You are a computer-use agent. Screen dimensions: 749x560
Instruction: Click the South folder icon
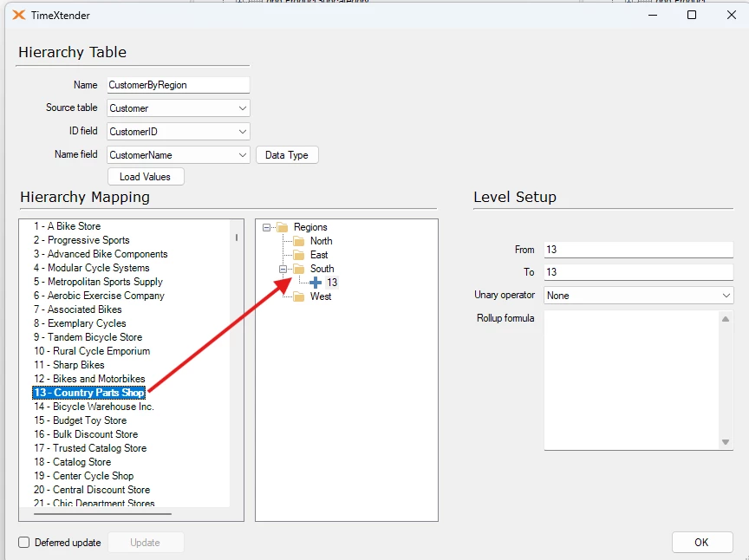point(299,269)
